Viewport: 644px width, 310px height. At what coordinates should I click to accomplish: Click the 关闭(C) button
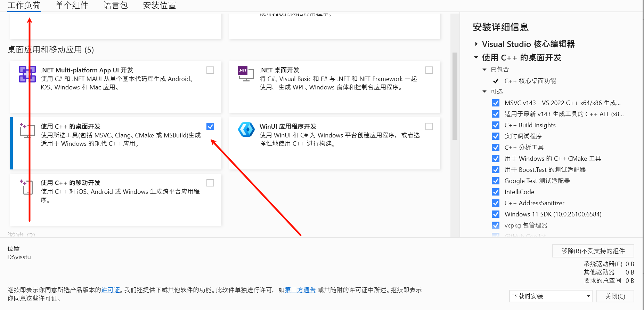tap(615, 296)
